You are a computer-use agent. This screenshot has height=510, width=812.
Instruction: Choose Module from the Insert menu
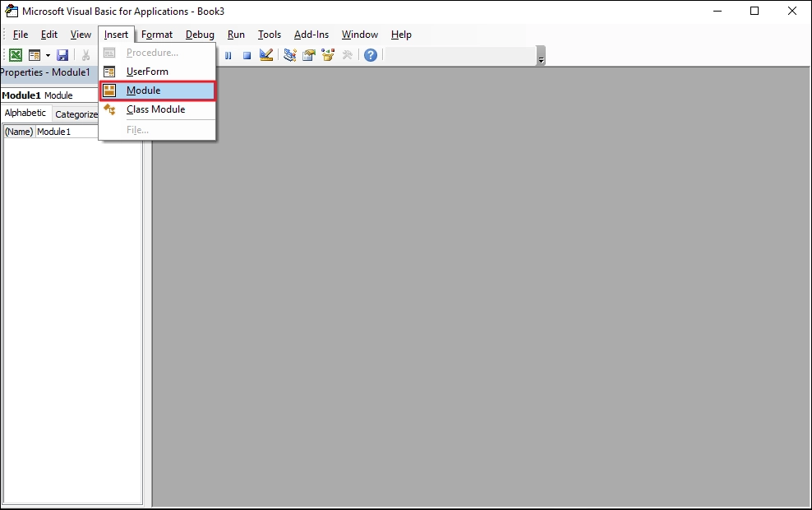143,90
